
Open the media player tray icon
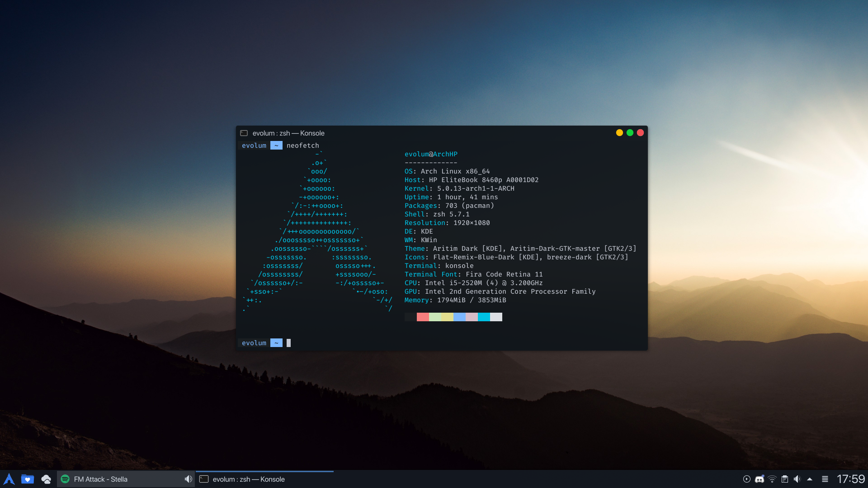747,479
